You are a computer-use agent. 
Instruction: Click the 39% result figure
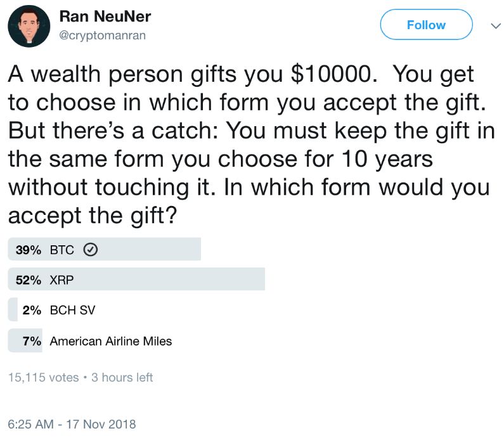[28, 250]
